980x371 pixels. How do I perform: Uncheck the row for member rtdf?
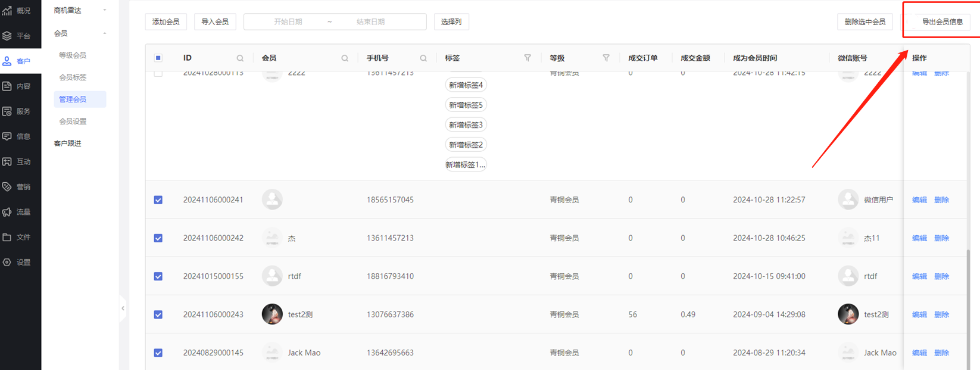(158, 276)
